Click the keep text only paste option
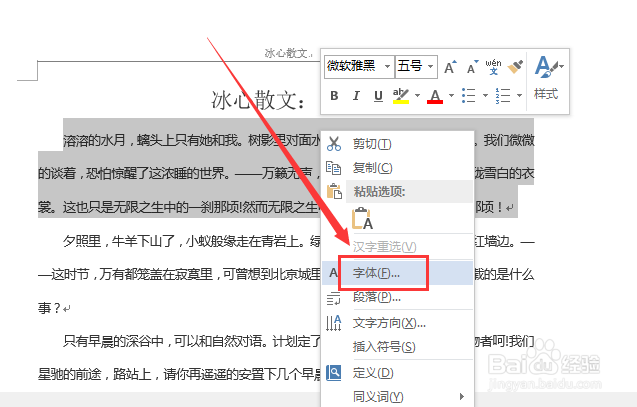Viewport: 637px width, 407px height. click(362, 219)
